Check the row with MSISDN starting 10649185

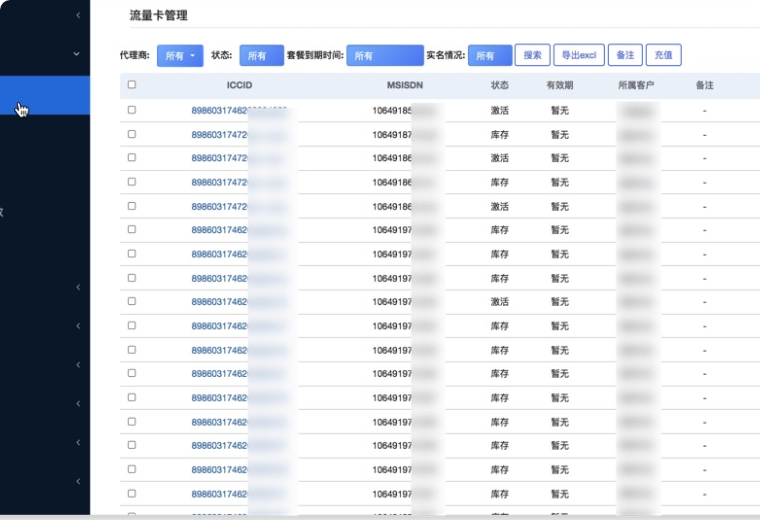coord(132,110)
